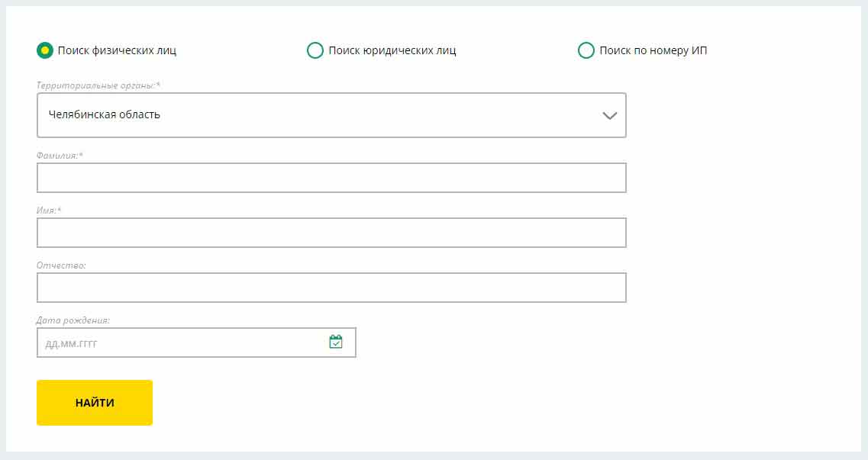The width and height of the screenshot is (868, 460).
Task: Click the 'Поиск юридических лиц' label text
Action: coord(392,51)
